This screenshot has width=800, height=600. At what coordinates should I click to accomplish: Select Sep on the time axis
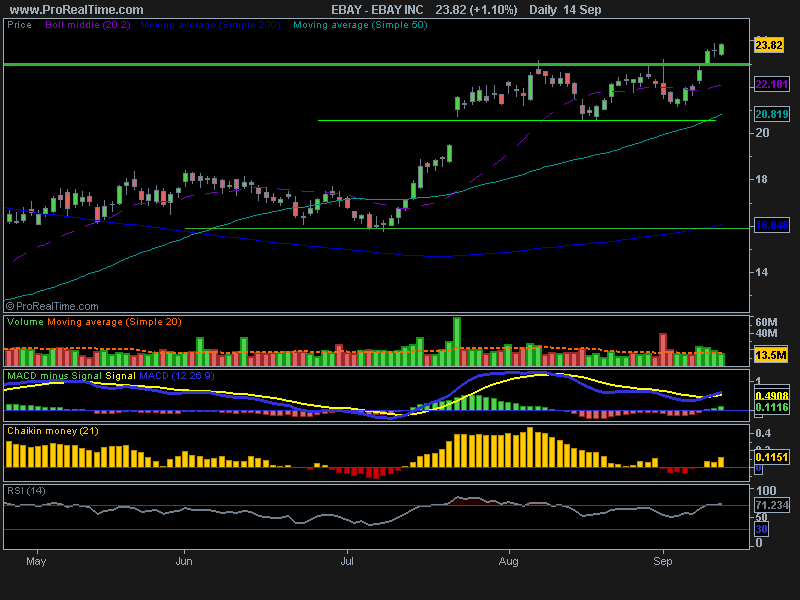point(663,562)
